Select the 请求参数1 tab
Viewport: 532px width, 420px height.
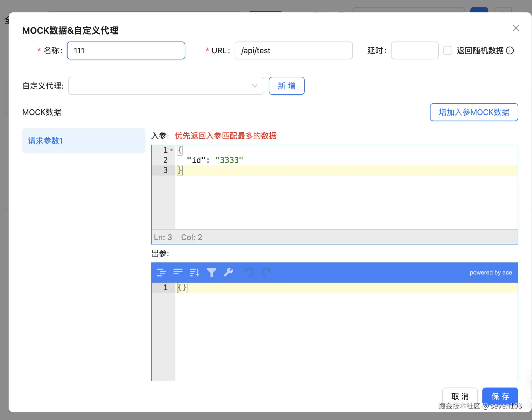(x=84, y=140)
